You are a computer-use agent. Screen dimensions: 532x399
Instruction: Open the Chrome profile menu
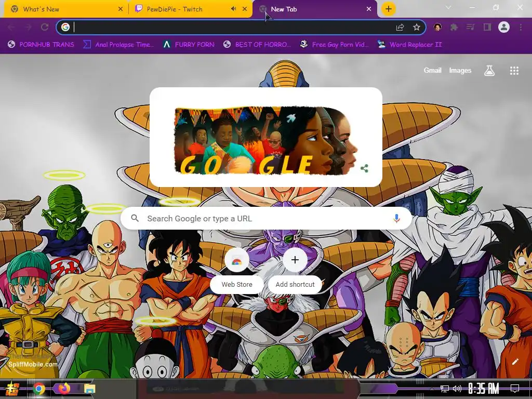pos(504,27)
